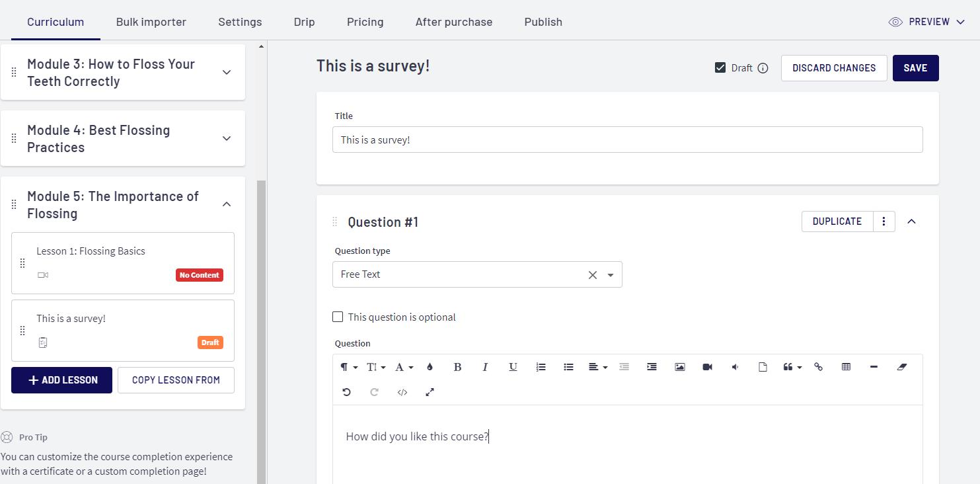Insert an ordered numbered list
Image resolution: width=980 pixels, height=484 pixels.
coord(541,367)
